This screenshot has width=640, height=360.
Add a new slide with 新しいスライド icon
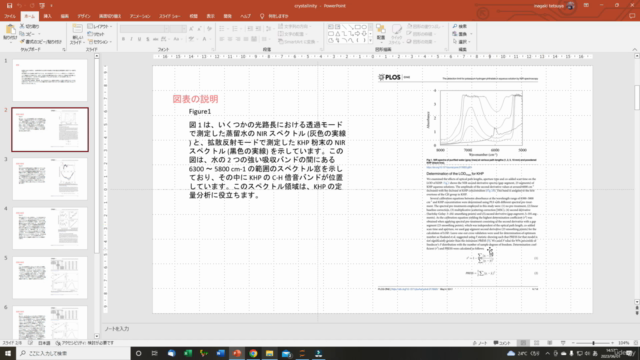tap(77, 29)
